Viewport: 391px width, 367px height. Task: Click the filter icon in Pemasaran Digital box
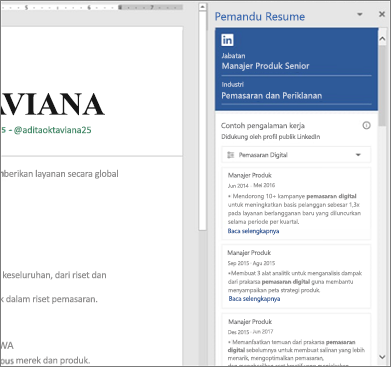230,155
